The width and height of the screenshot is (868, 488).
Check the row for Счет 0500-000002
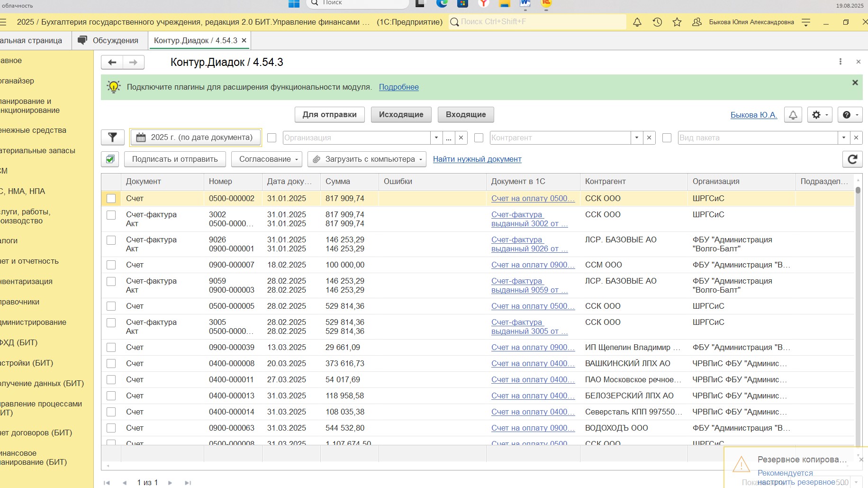tap(111, 199)
